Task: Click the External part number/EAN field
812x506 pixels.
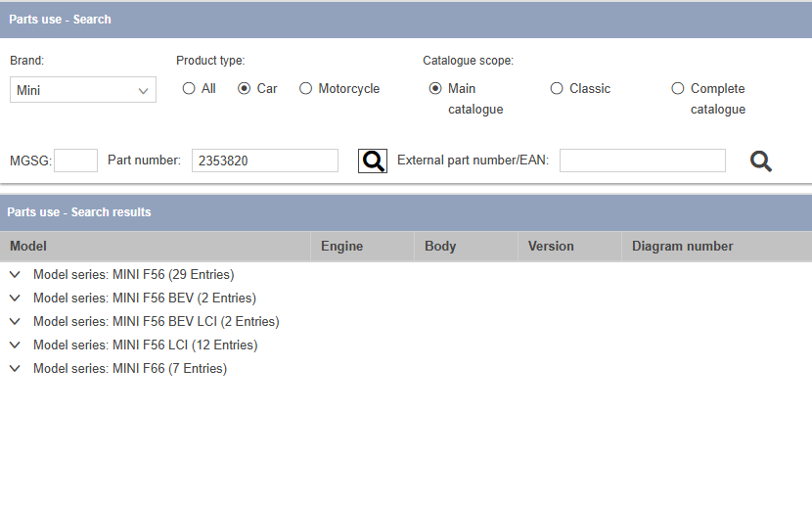Action: pyautogui.click(x=642, y=161)
